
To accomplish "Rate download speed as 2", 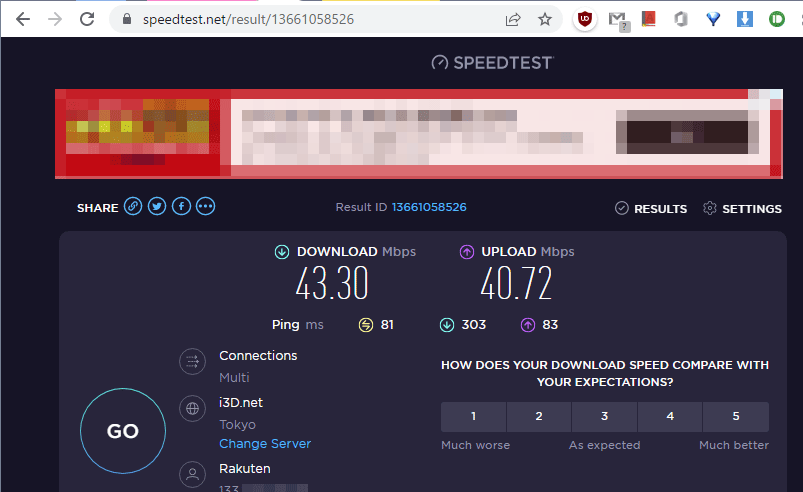I will point(539,416).
